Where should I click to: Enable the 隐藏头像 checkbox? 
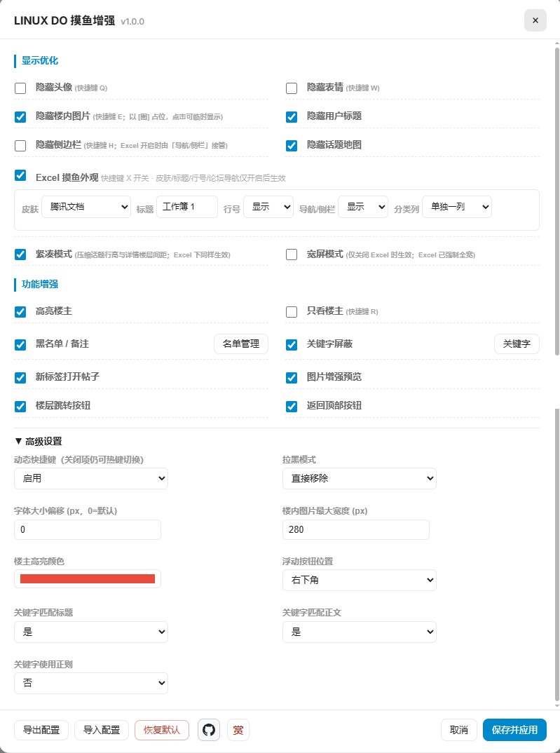pos(20,88)
